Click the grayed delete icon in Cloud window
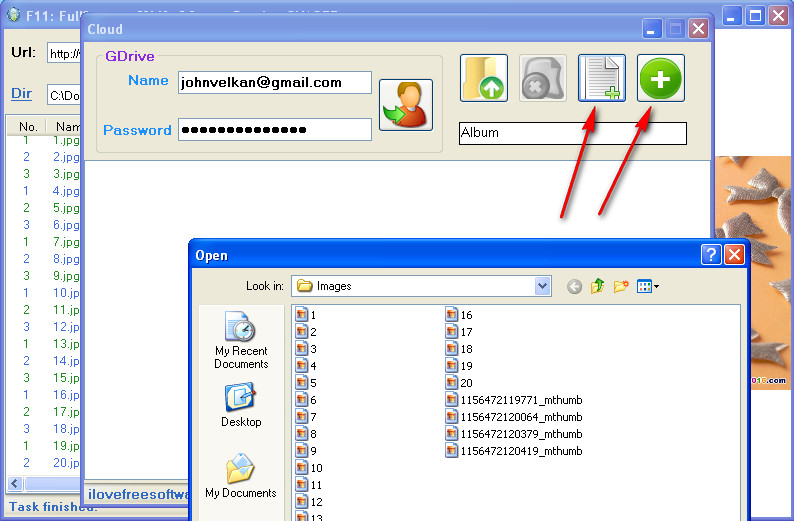The height and width of the screenshot is (521, 794). tap(542, 78)
